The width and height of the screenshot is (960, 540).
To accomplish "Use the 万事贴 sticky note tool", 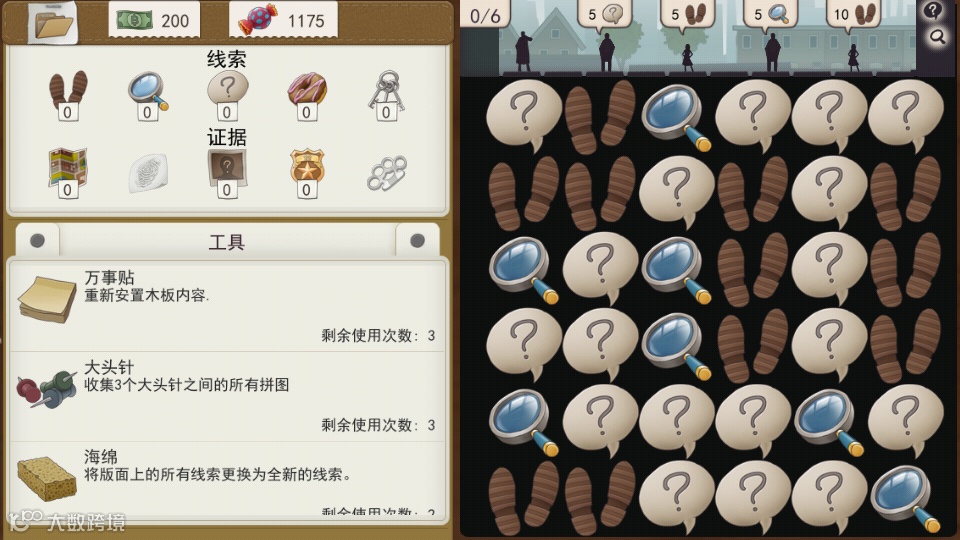I will [x=227, y=306].
